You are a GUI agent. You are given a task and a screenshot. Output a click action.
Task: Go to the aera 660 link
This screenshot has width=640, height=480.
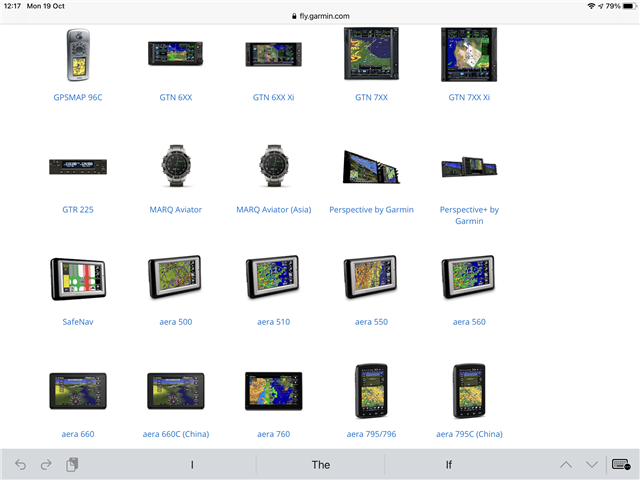[x=78, y=434]
